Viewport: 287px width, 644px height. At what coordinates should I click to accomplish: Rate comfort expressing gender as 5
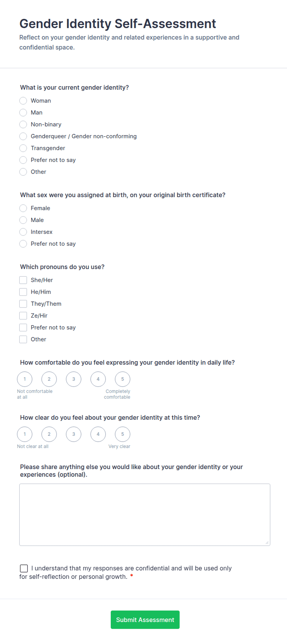point(123,379)
